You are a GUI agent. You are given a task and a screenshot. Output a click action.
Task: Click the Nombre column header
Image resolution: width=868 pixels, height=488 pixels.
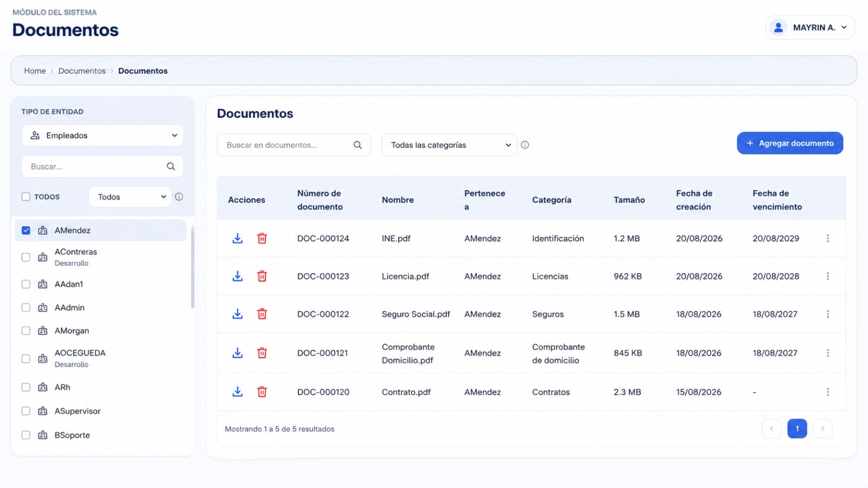398,200
